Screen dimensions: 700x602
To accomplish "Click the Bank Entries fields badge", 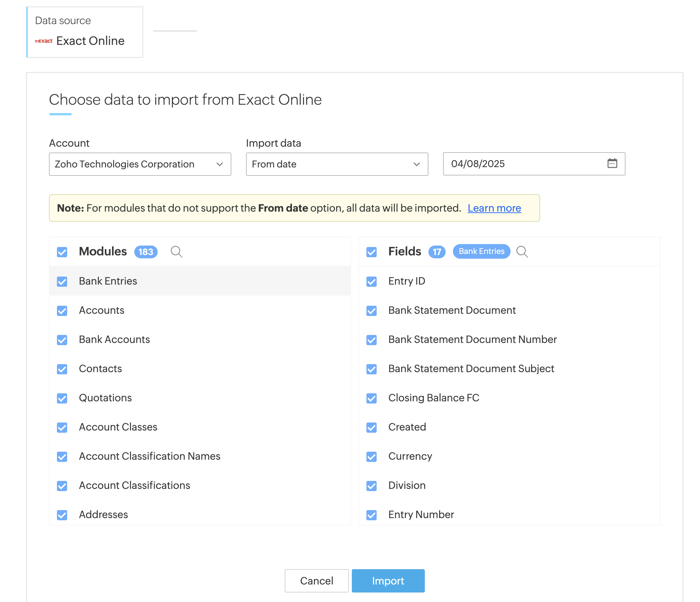I will pos(481,251).
